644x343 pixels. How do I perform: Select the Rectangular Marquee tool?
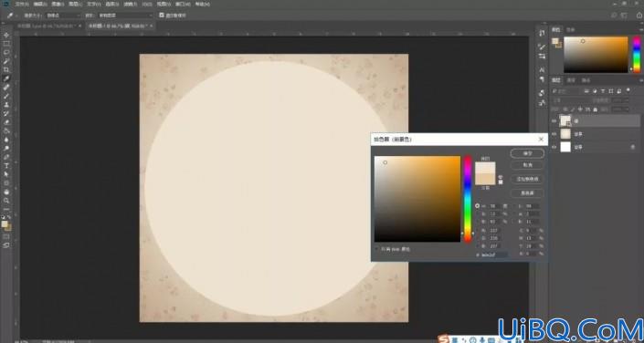(x=6, y=44)
